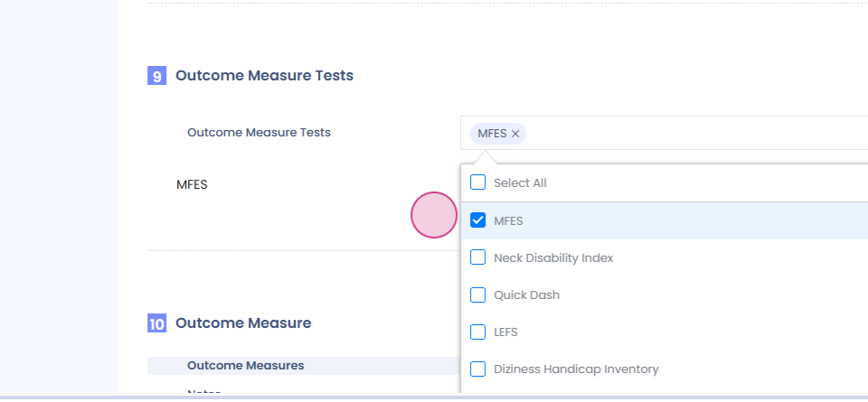The image size is (868, 402).
Task: Click the pink circle pointer marker
Action: pyautogui.click(x=434, y=215)
